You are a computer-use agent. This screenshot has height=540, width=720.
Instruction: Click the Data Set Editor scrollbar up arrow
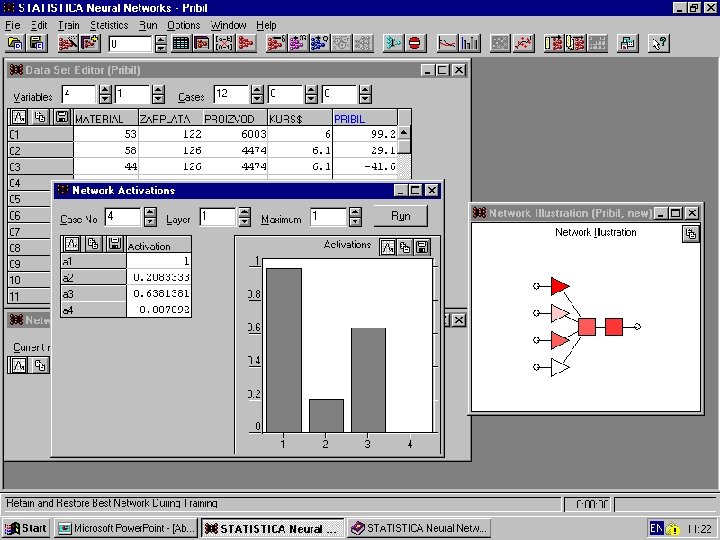(404, 133)
